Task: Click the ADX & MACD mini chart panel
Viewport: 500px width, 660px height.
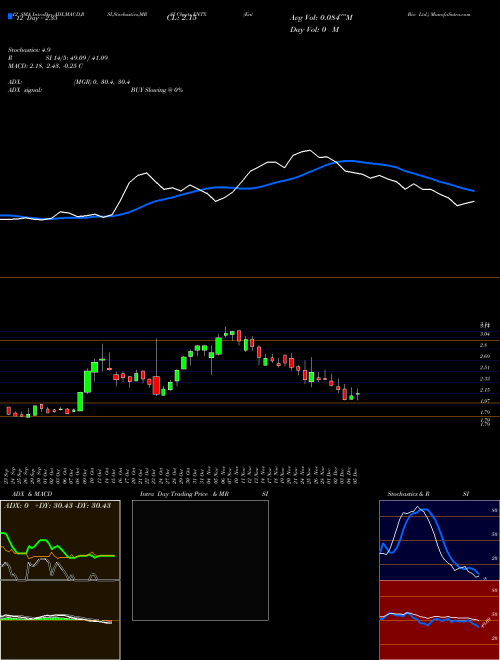Action: click(x=60, y=580)
